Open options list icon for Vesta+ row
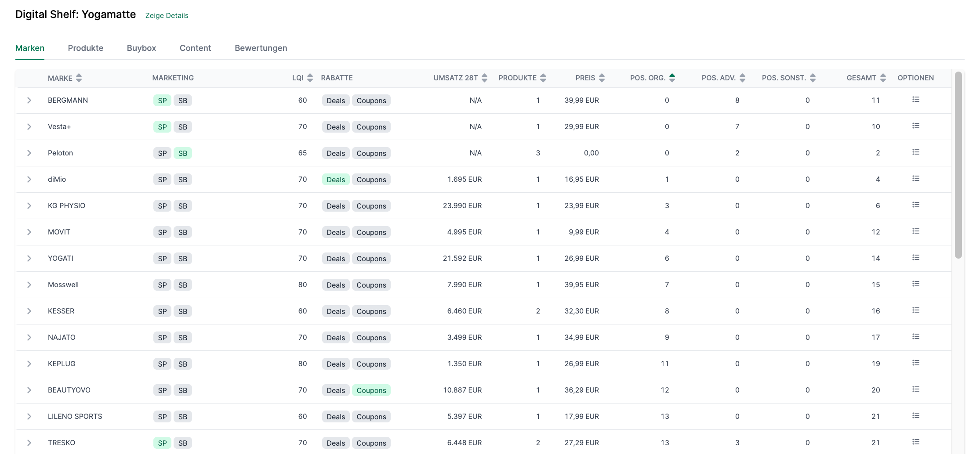The height and width of the screenshot is (454, 980). point(916,126)
